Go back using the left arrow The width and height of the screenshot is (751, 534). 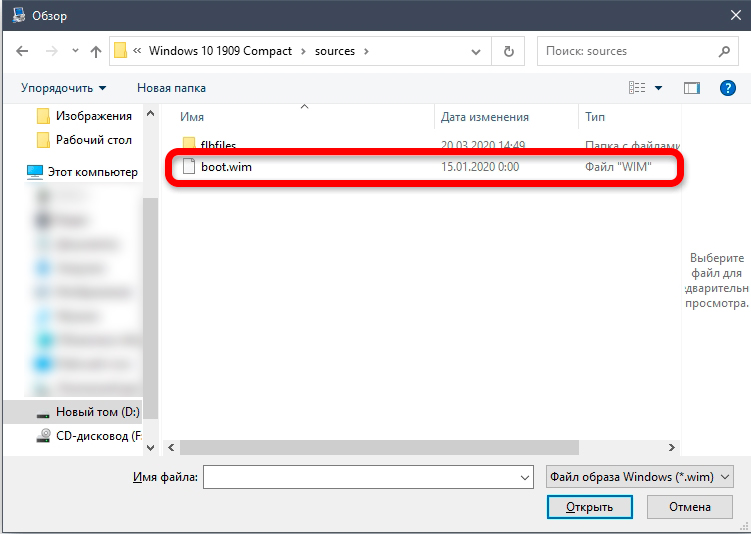click(22, 51)
